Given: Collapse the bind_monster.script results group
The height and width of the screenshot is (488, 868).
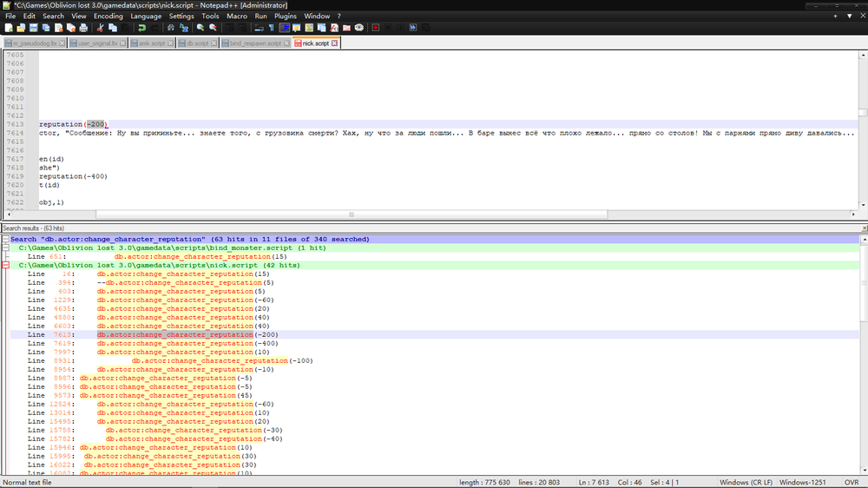Looking at the screenshot, I should 6,247.
